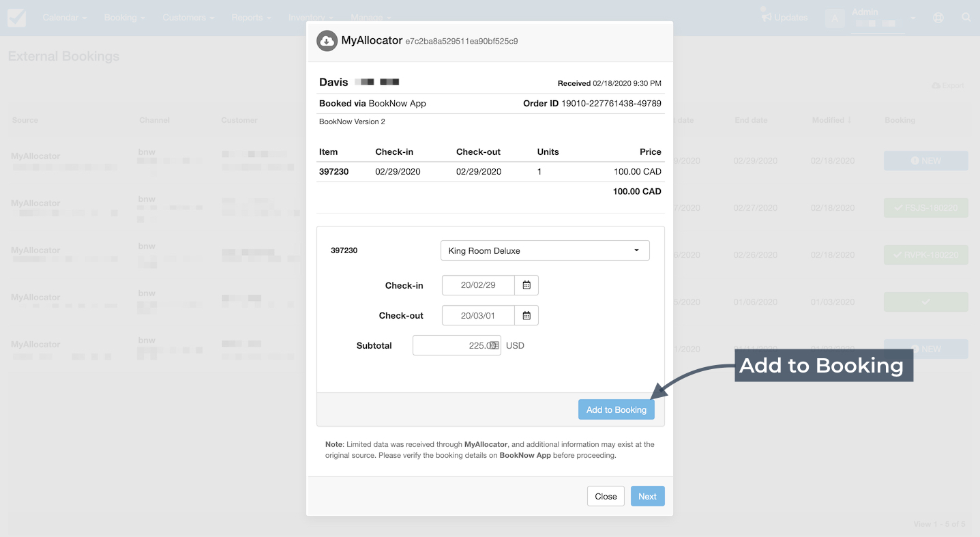Click the Subtotal amount field
The image size is (980, 537).
[x=457, y=345]
